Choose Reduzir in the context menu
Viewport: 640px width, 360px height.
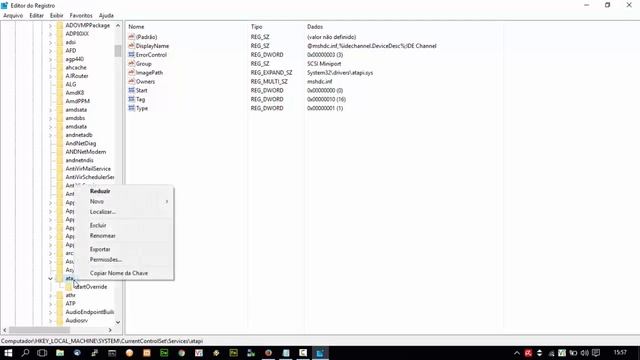click(124, 191)
